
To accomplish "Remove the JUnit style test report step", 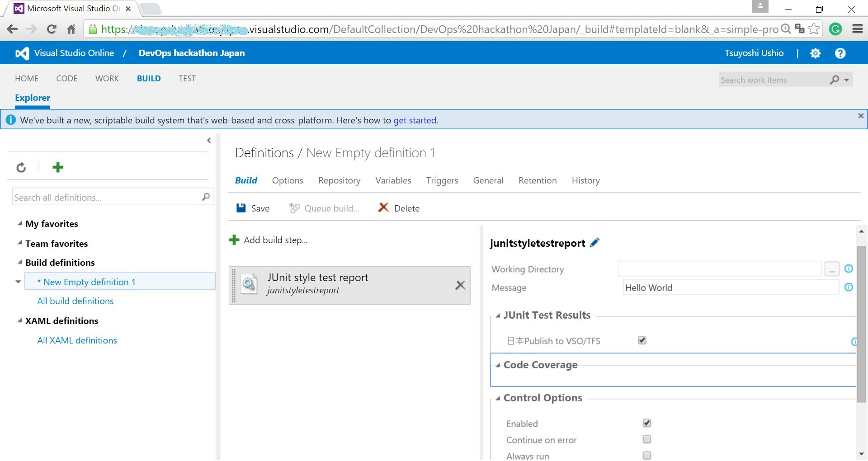I will pos(460,285).
